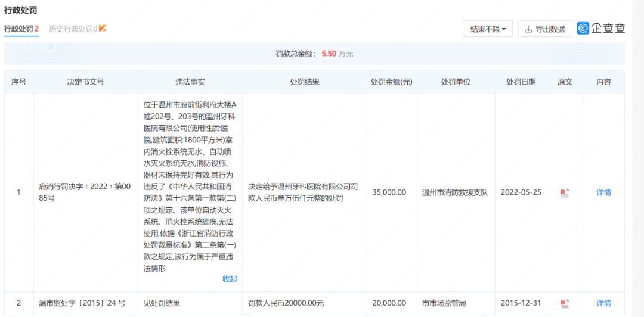Viewport: 644px width, 317px height.
Task: Click the 违法事实 column header
Action: point(190,82)
